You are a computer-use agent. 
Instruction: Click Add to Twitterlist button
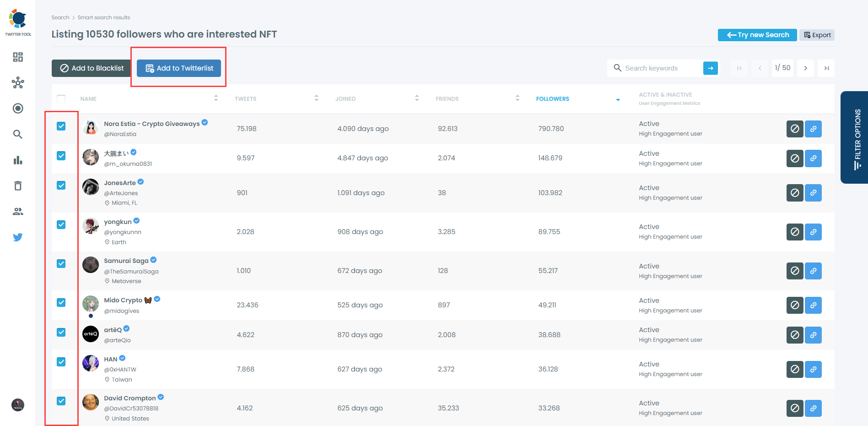coord(179,68)
